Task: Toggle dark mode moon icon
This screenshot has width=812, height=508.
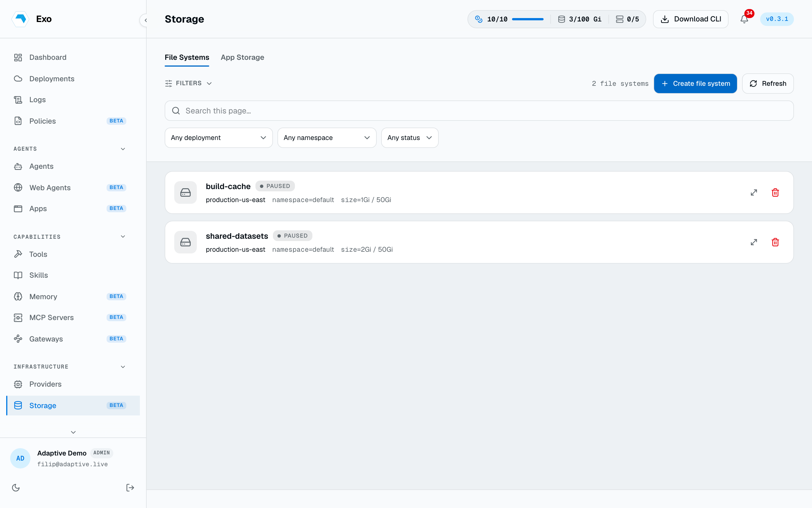Action: click(16, 487)
